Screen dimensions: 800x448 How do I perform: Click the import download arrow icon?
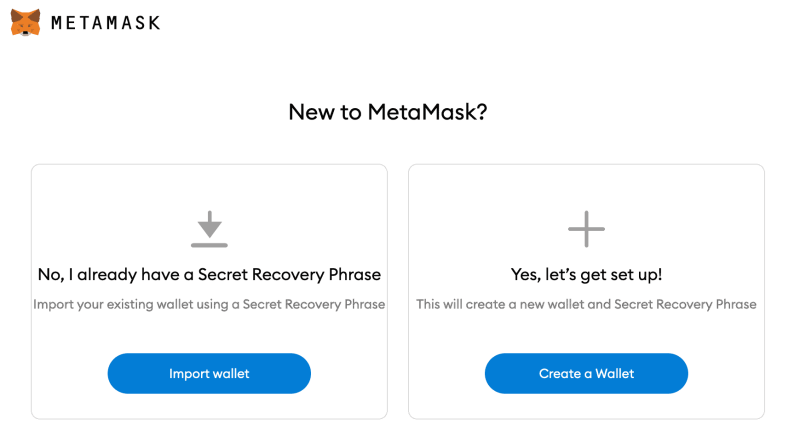(209, 223)
